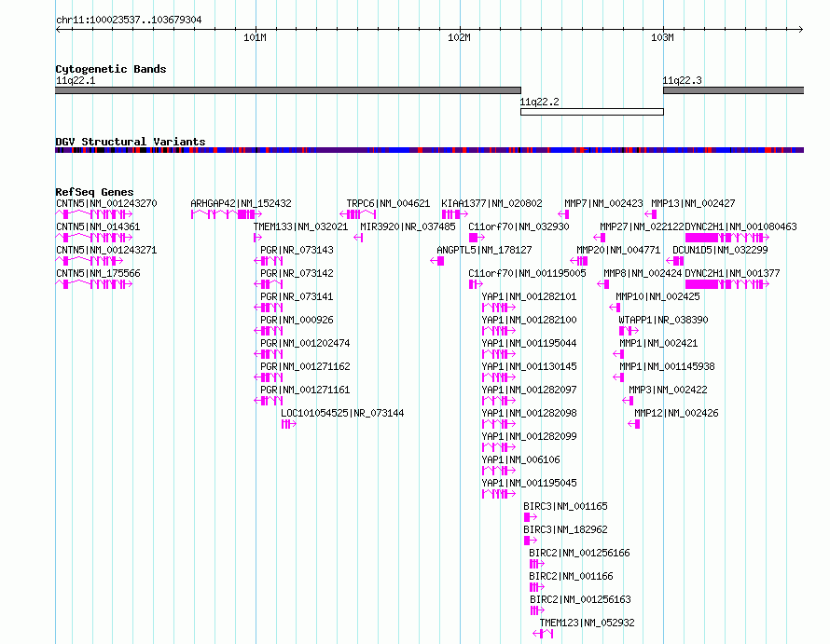The width and height of the screenshot is (830, 644).
Task: Click the PGR|NR_073142 transcript label
Action: (x=297, y=273)
